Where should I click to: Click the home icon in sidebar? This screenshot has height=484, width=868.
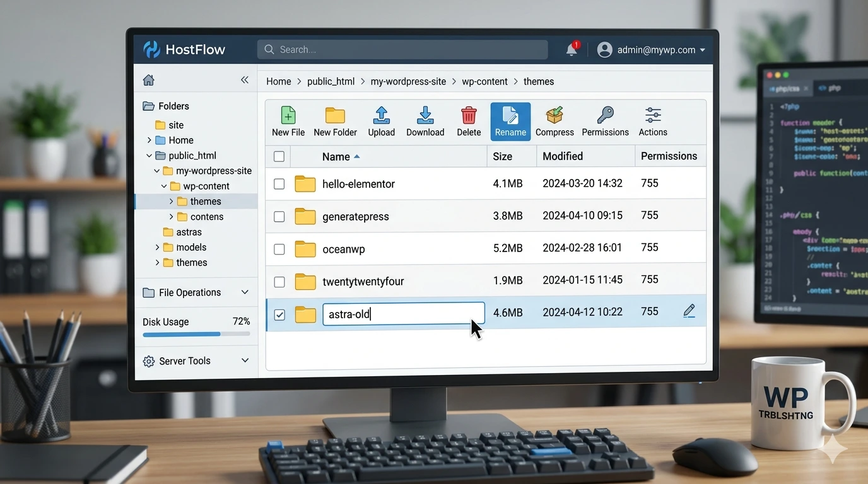click(x=149, y=80)
